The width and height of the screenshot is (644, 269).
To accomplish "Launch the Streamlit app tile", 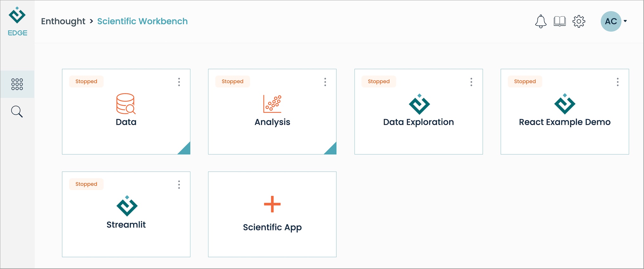I will 126,214.
